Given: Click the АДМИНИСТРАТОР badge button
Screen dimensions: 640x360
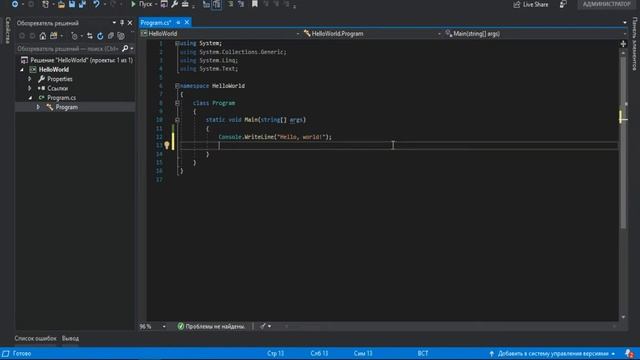Looking at the screenshot, I should coord(606,4).
